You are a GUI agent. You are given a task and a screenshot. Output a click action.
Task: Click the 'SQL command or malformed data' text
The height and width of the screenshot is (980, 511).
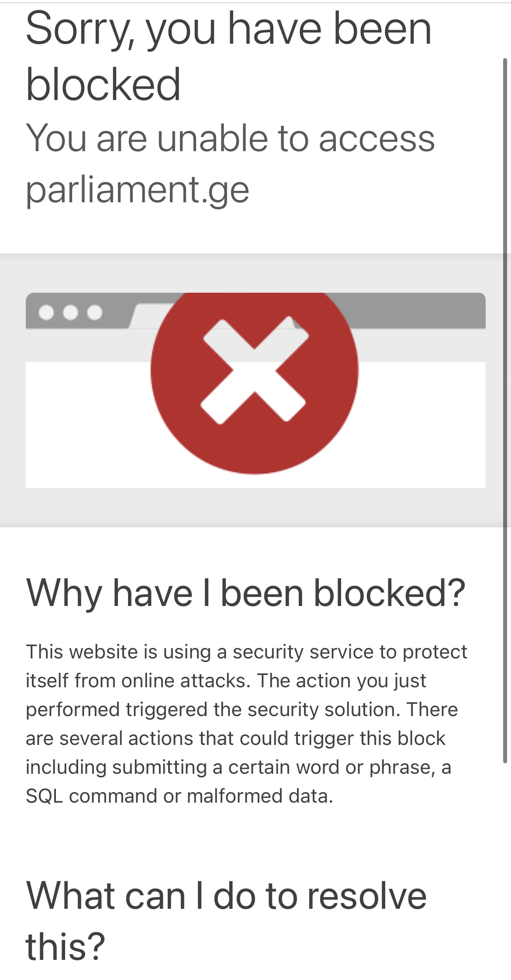pos(179,796)
